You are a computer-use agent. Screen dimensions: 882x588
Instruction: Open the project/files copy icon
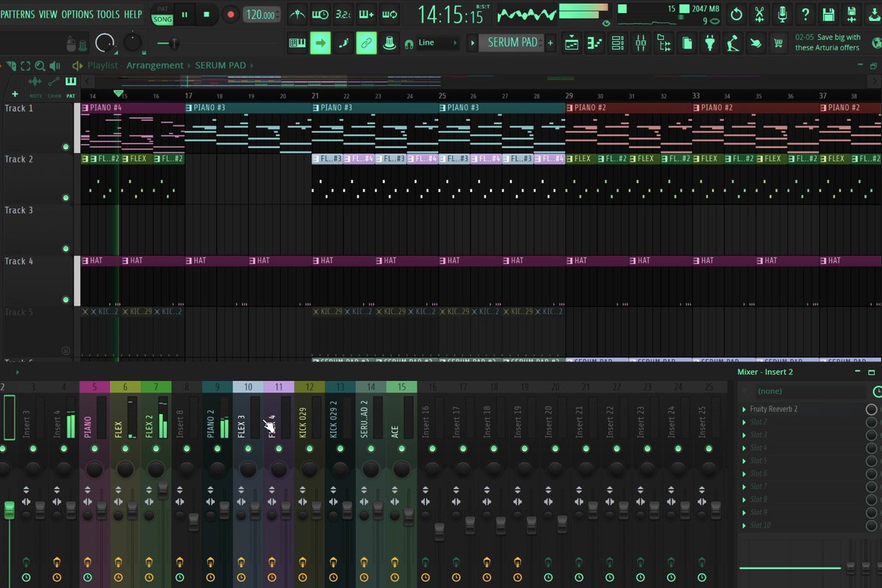click(686, 43)
